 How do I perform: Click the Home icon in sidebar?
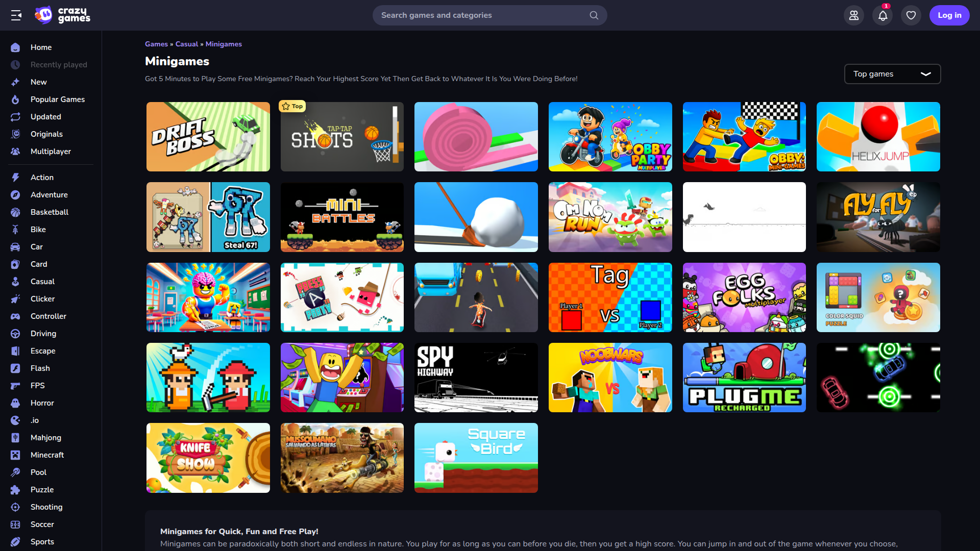(15, 47)
